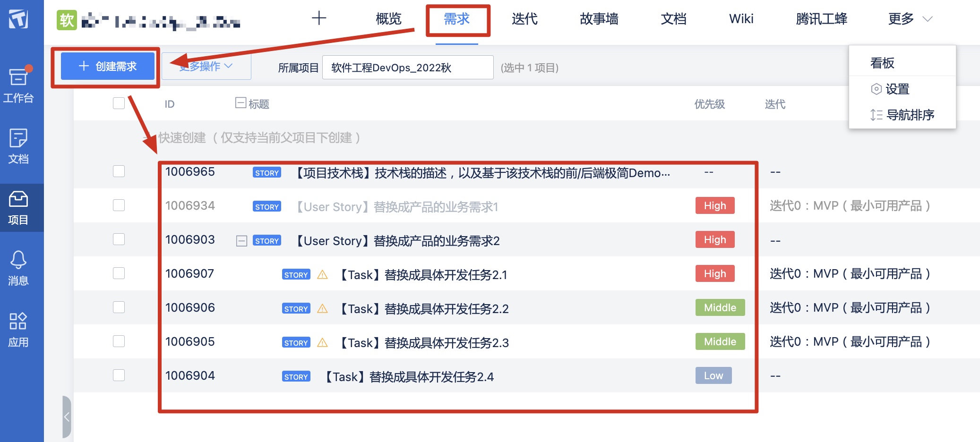Collapse the left sidebar handle
This screenshot has height=442, width=980.
tap(67, 417)
